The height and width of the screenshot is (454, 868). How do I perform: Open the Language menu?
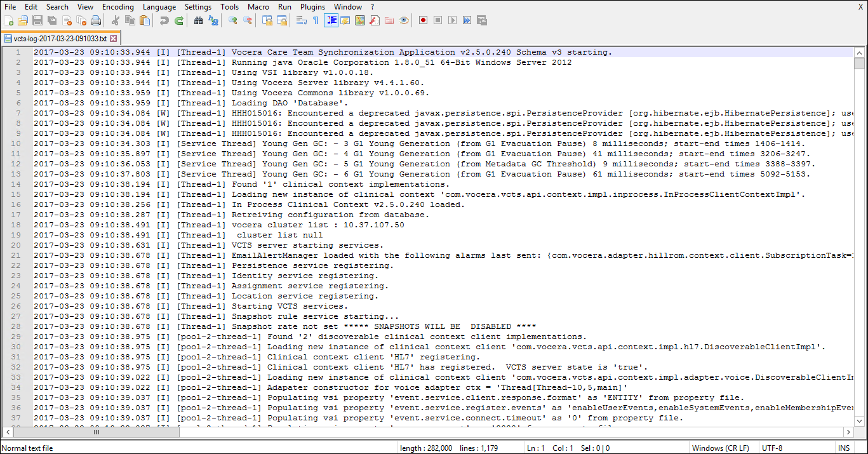point(159,7)
